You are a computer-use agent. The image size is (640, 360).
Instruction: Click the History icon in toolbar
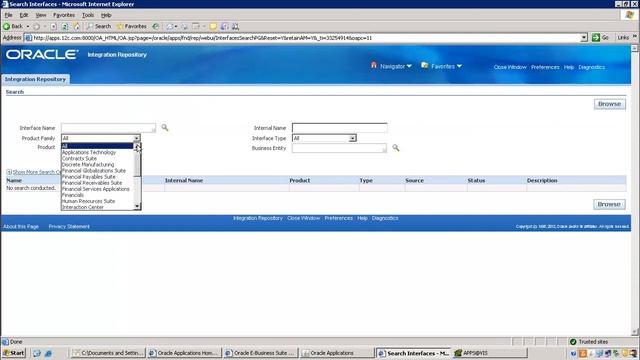tap(156, 26)
